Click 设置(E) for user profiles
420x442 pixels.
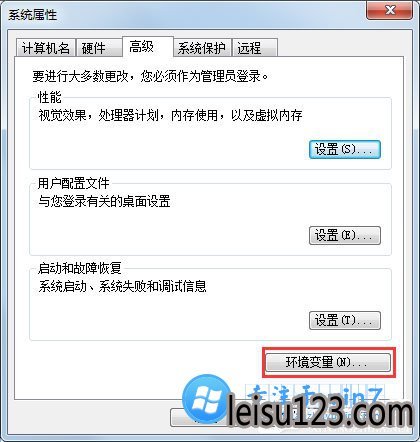[x=345, y=236]
